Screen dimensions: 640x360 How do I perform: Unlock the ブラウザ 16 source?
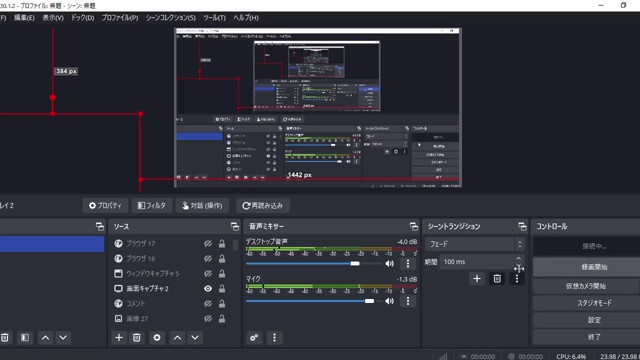(222, 259)
